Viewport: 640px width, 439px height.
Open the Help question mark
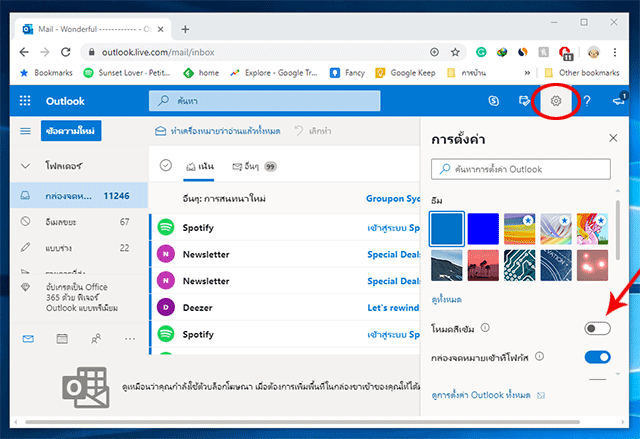[587, 101]
